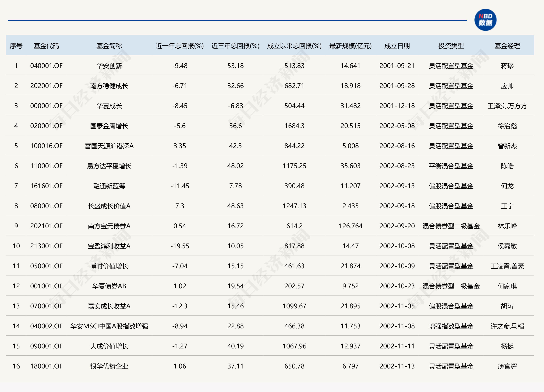This screenshot has width=544, height=392.
Task: Click the investment type 混合债券型一级基金
Action: point(451,286)
